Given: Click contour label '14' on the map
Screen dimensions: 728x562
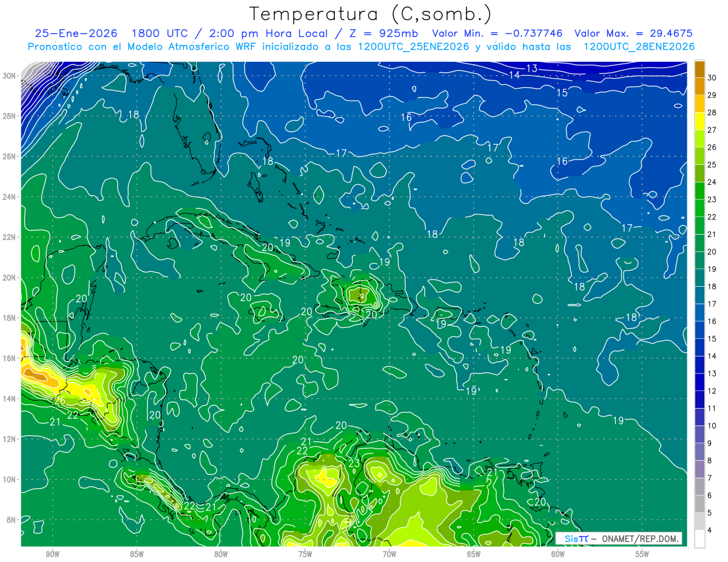Looking at the screenshot, I should pyautogui.click(x=514, y=75).
